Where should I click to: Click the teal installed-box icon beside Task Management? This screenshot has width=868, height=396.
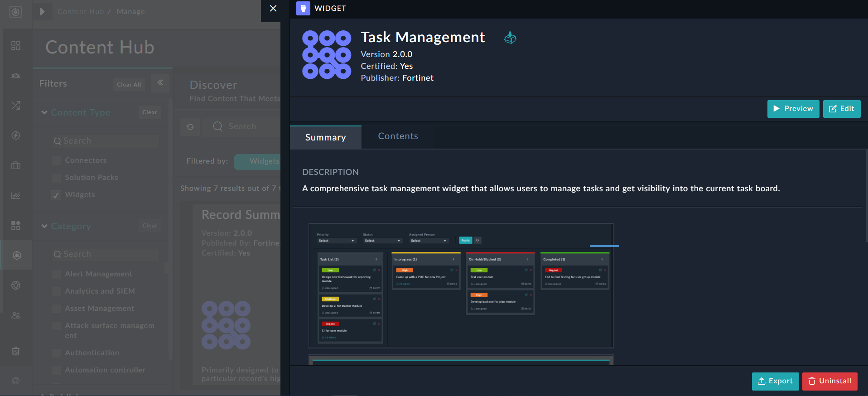pyautogui.click(x=510, y=38)
